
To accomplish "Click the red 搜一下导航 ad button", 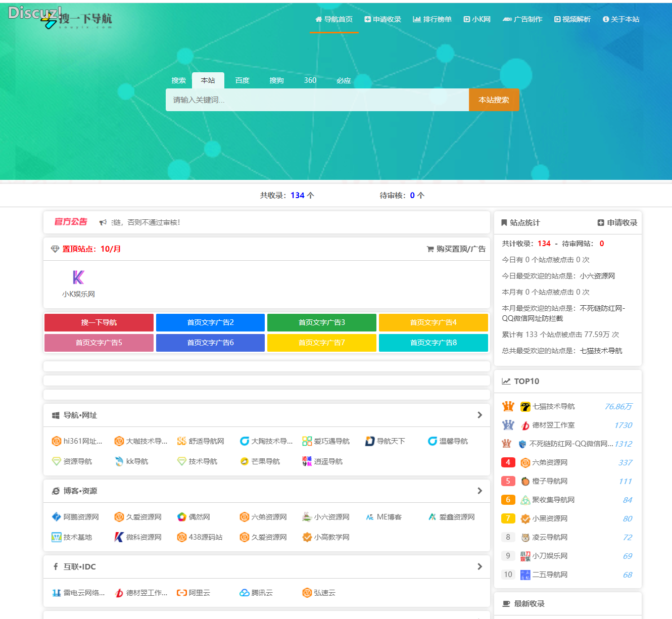I will [99, 322].
